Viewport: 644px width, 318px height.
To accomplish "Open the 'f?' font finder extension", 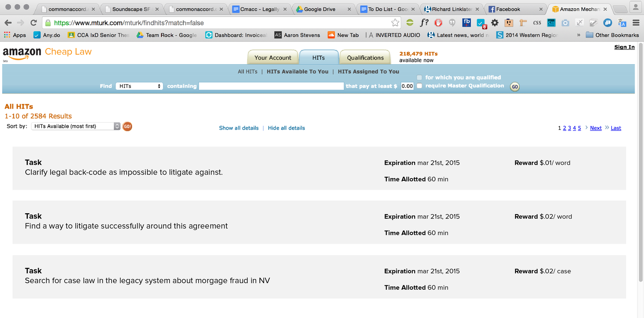I will point(424,23).
